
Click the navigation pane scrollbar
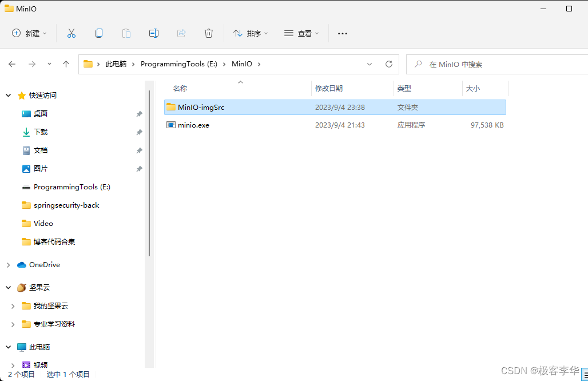[149, 173]
